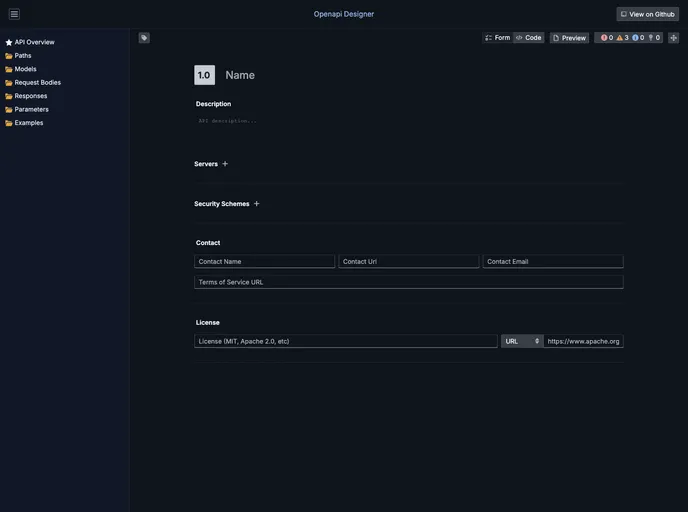
Task: Edit the 1.0 version field
Action: [204, 75]
